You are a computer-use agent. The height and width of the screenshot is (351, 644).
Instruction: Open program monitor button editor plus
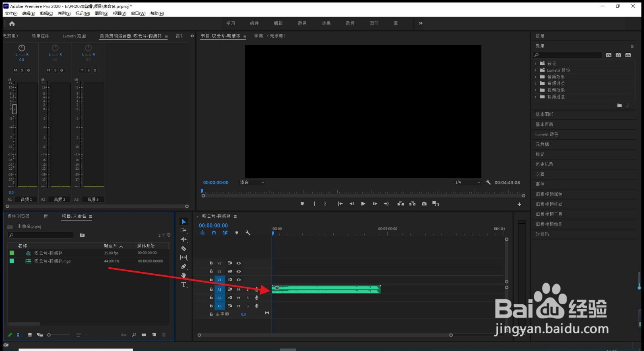pyautogui.click(x=519, y=204)
